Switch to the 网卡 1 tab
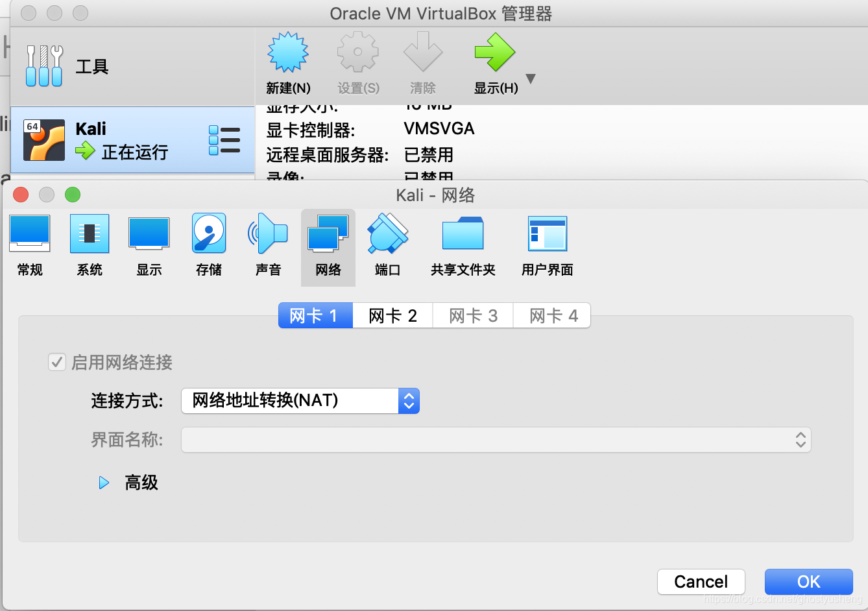868x611 pixels. click(315, 316)
